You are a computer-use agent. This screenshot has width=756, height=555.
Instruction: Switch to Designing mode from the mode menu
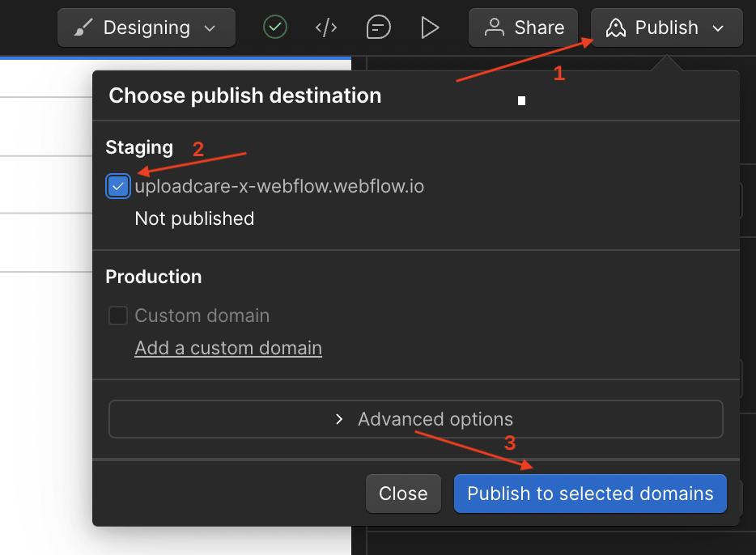pyautogui.click(x=146, y=27)
